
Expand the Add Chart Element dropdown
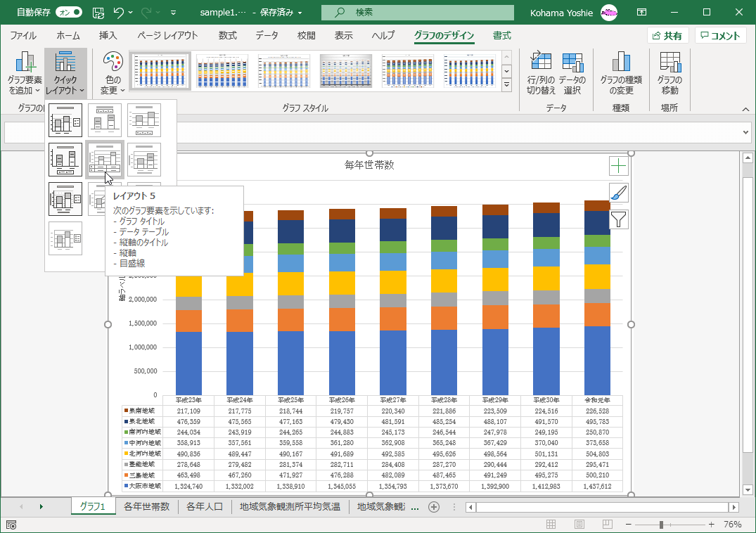25,72
